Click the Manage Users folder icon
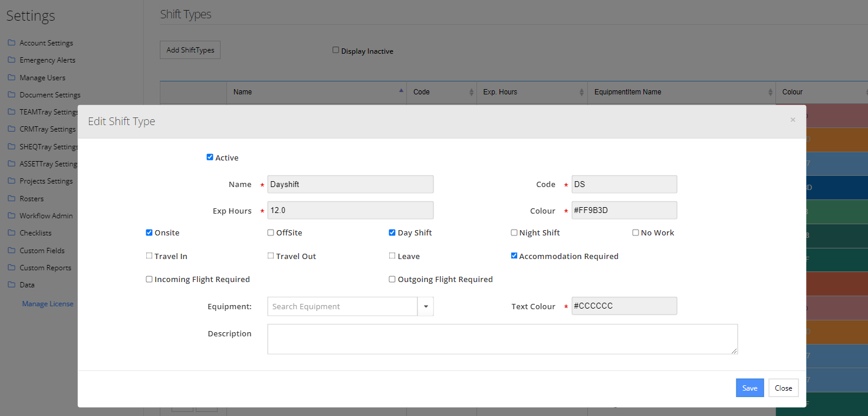The height and width of the screenshot is (416, 868). (x=11, y=77)
